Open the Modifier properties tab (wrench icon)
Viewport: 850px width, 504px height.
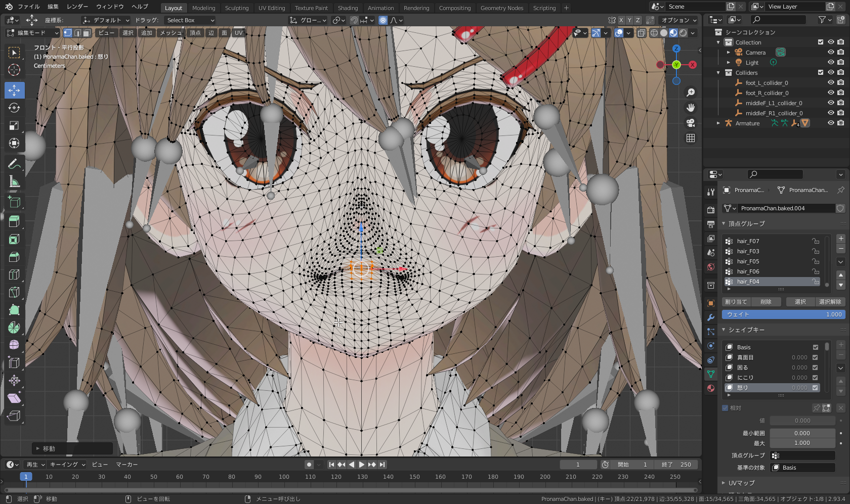point(710,317)
